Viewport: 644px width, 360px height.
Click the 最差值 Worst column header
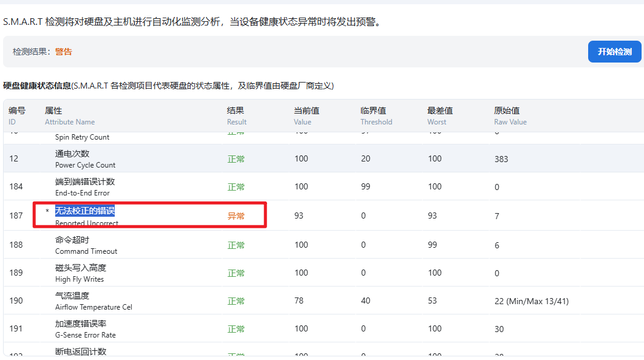click(x=439, y=115)
